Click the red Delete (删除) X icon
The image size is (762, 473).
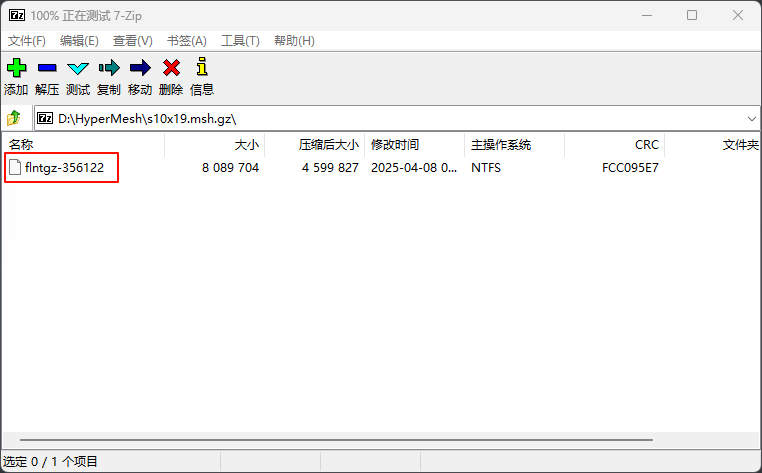pos(171,68)
